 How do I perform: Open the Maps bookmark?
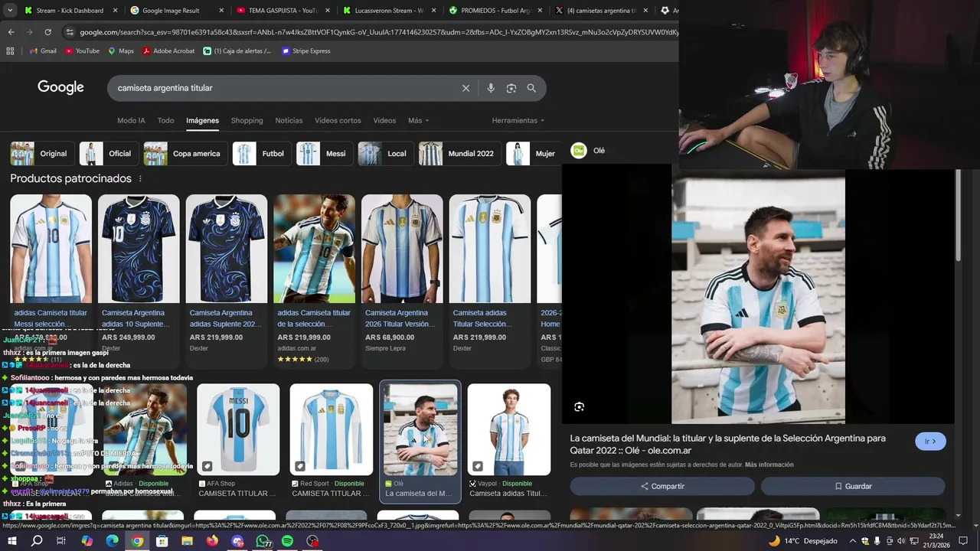tap(121, 51)
